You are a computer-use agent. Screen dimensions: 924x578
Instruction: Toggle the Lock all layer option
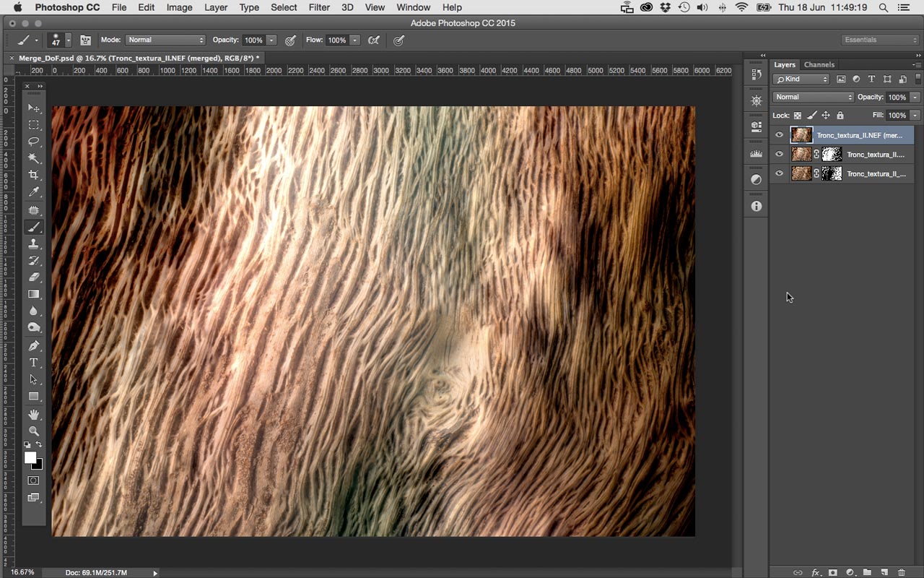point(840,116)
